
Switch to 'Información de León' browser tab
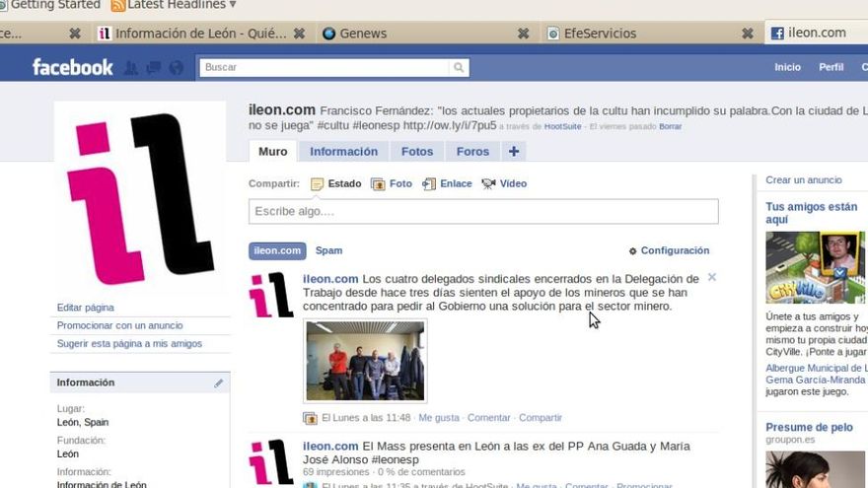tap(201, 34)
